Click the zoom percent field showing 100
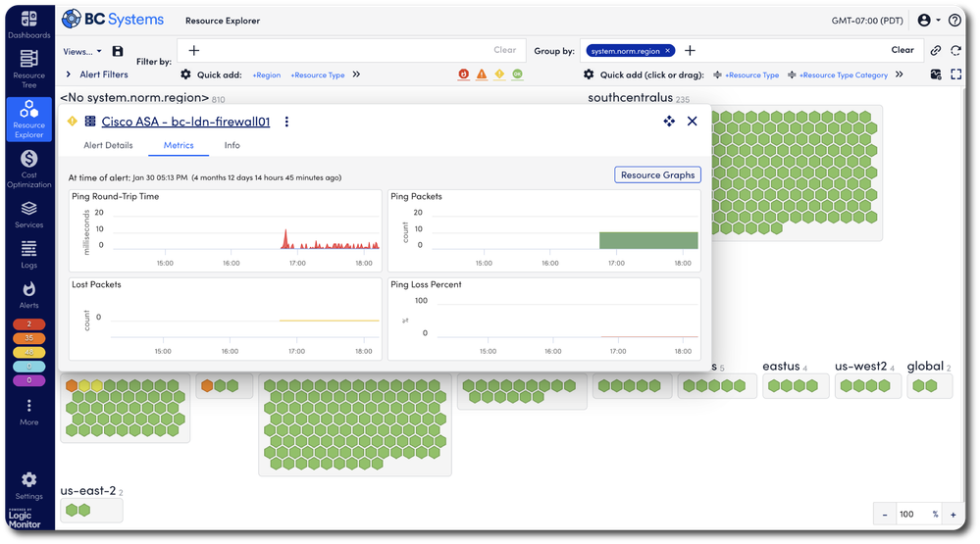This screenshot has width=980, height=544. pos(919,515)
